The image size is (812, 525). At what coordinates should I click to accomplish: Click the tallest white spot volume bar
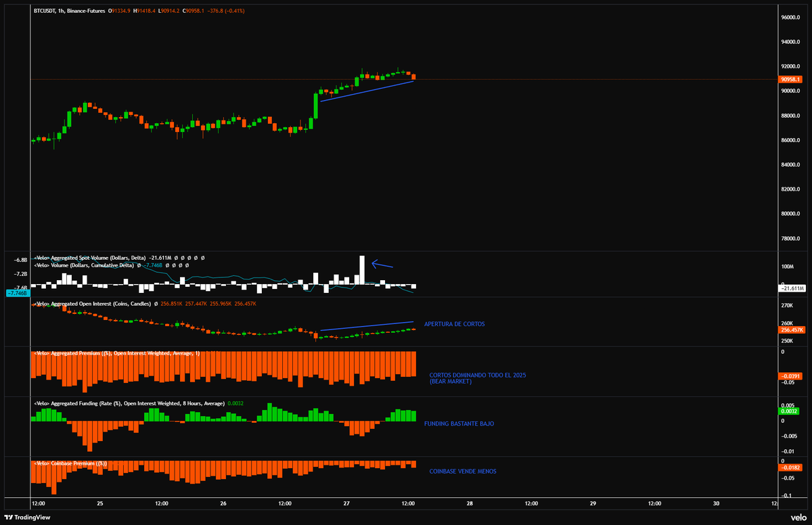(362, 270)
